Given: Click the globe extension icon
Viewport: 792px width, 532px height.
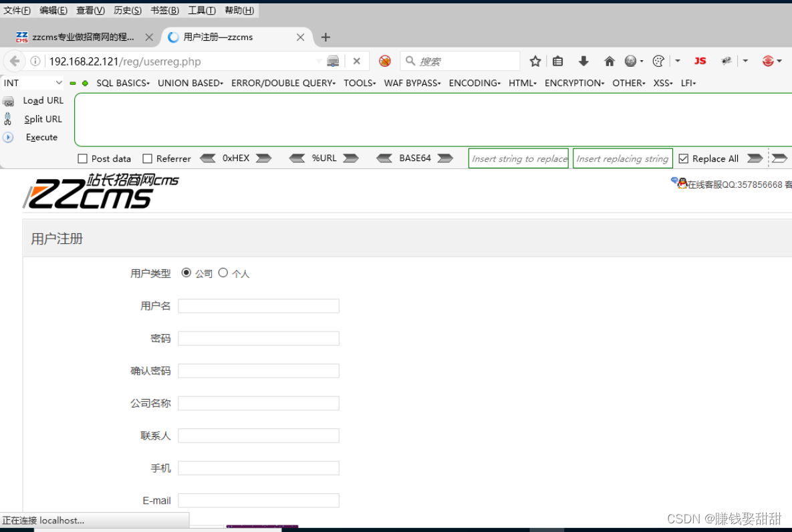Looking at the screenshot, I should click(x=630, y=61).
